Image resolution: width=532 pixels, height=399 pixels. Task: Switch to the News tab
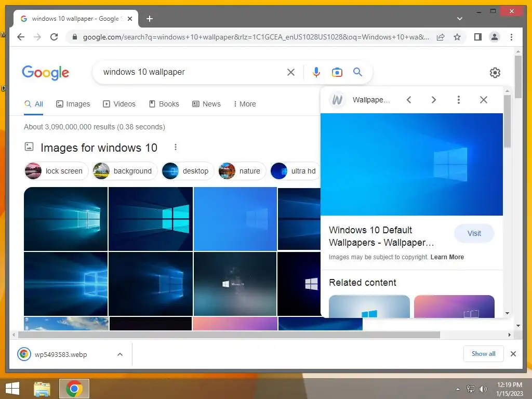(206, 104)
